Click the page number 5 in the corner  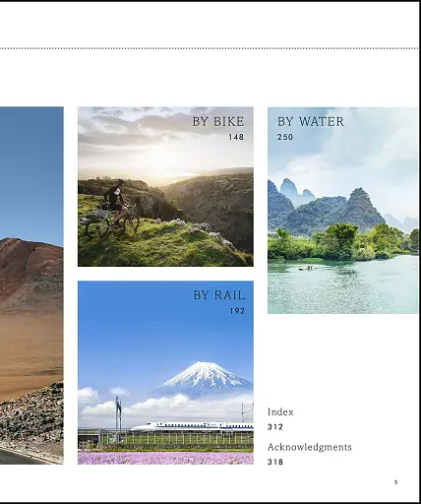coord(395,482)
